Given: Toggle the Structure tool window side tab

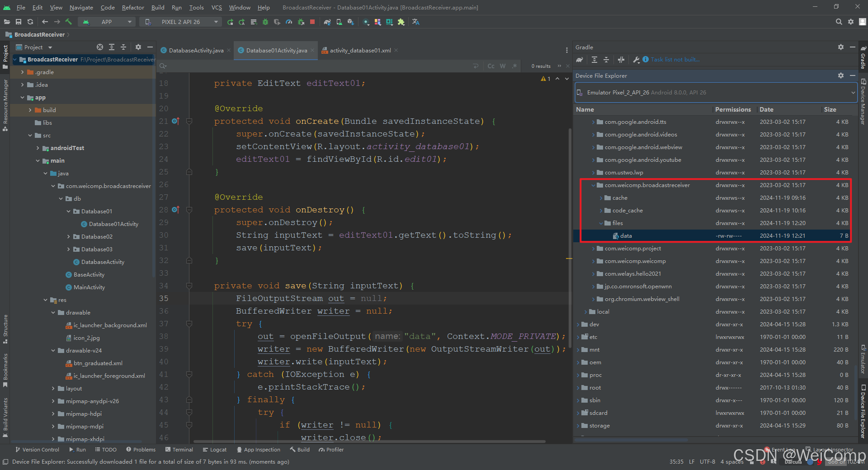Looking at the screenshot, I should 5,329.
